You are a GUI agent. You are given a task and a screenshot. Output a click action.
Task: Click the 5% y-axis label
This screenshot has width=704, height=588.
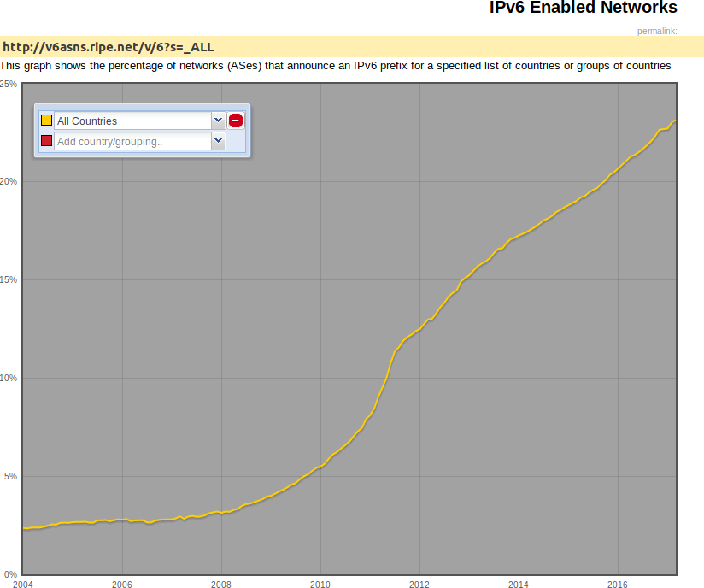click(x=11, y=476)
